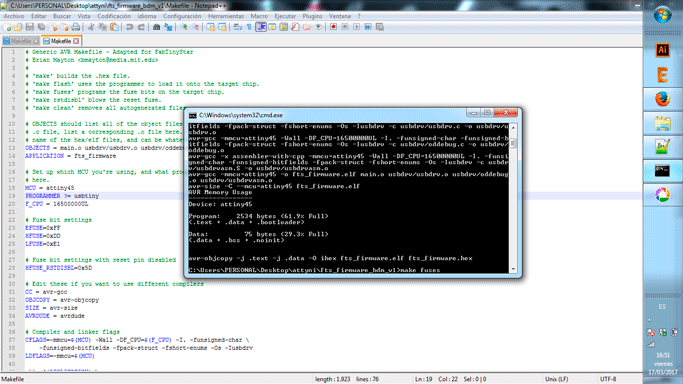
Task: Show the document map panel
Action: click(284, 27)
